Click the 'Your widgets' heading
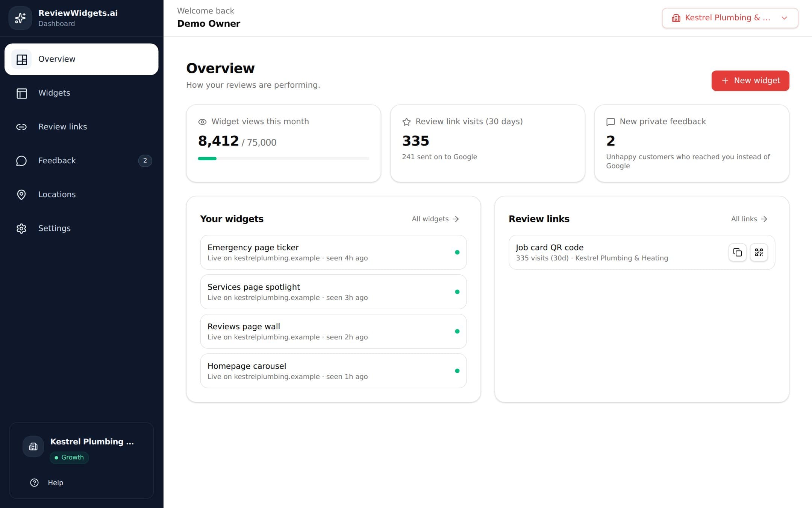 [x=232, y=219]
